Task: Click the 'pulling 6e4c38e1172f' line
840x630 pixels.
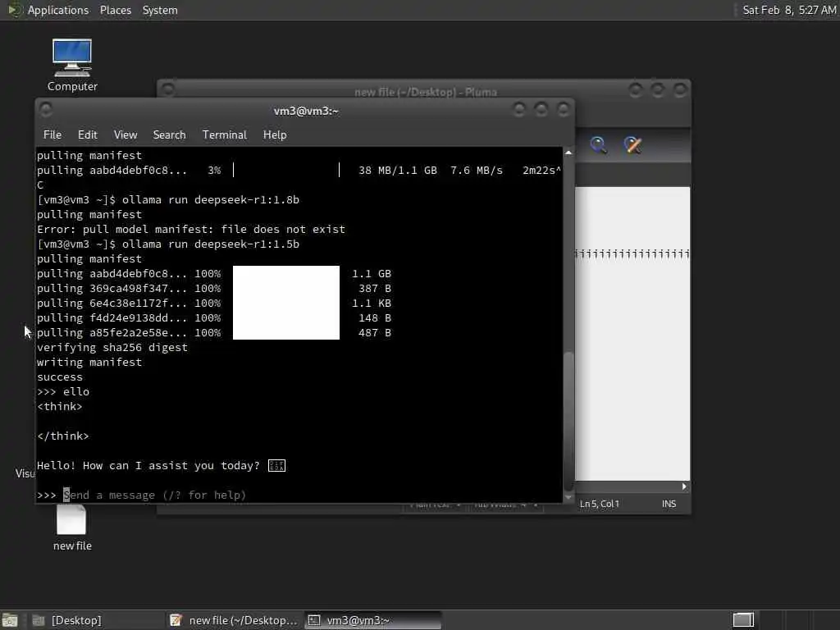Action: click(214, 304)
